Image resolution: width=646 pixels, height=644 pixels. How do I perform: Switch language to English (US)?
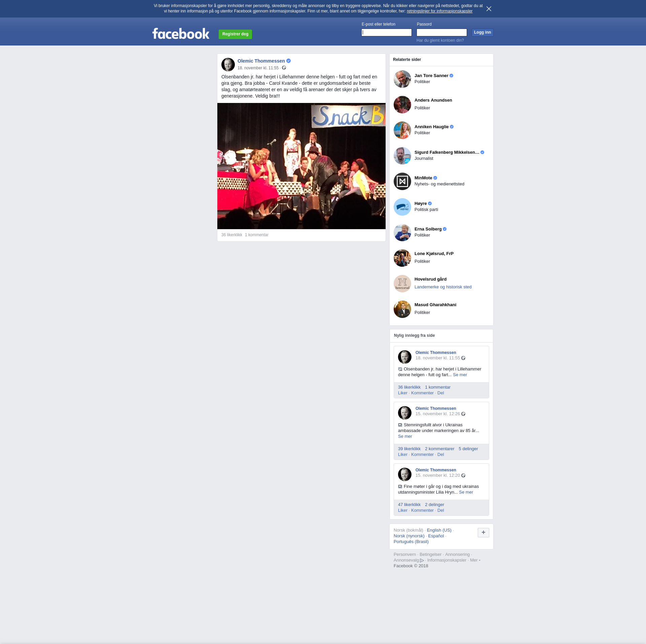coord(439,530)
